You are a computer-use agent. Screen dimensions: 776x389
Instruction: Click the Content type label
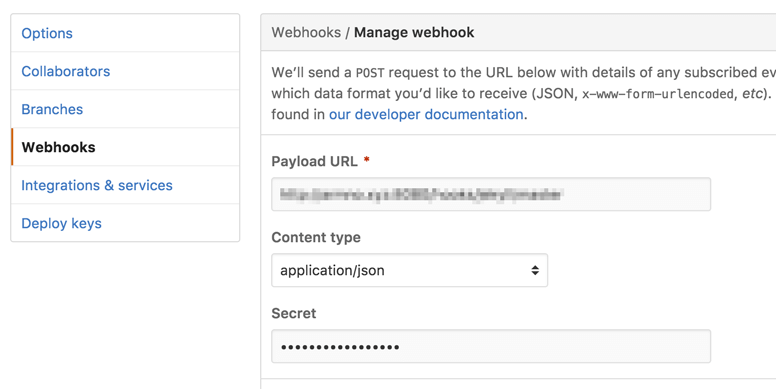316,238
